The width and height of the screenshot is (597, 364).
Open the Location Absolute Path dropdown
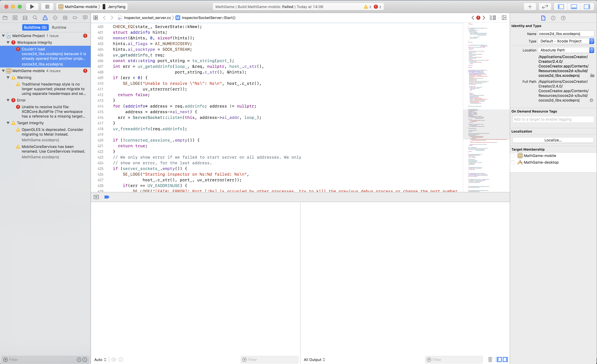(x=566, y=50)
